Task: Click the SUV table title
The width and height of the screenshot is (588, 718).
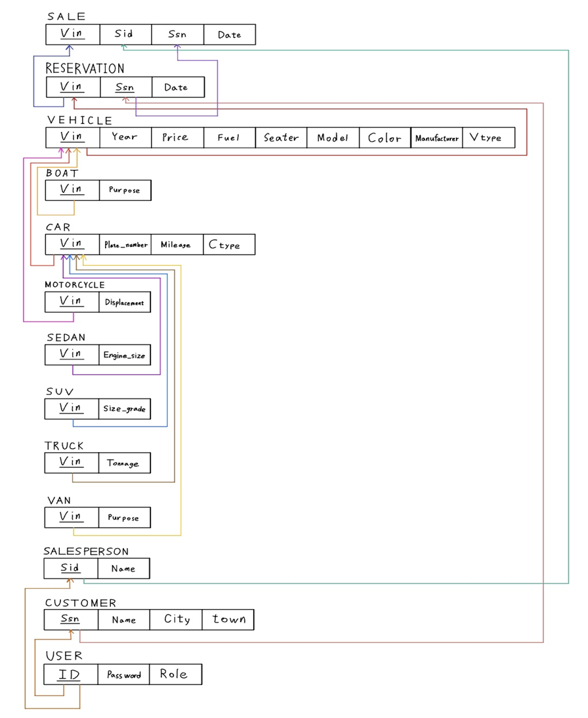Action: (x=60, y=392)
